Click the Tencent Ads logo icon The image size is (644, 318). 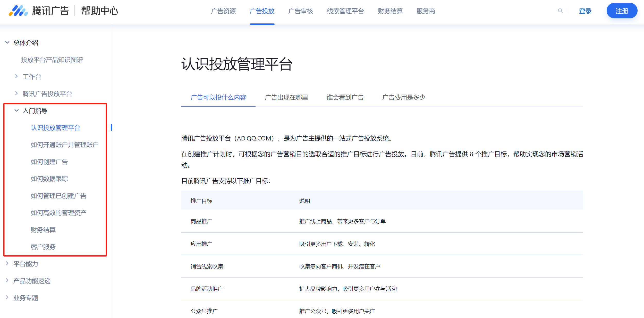click(18, 11)
